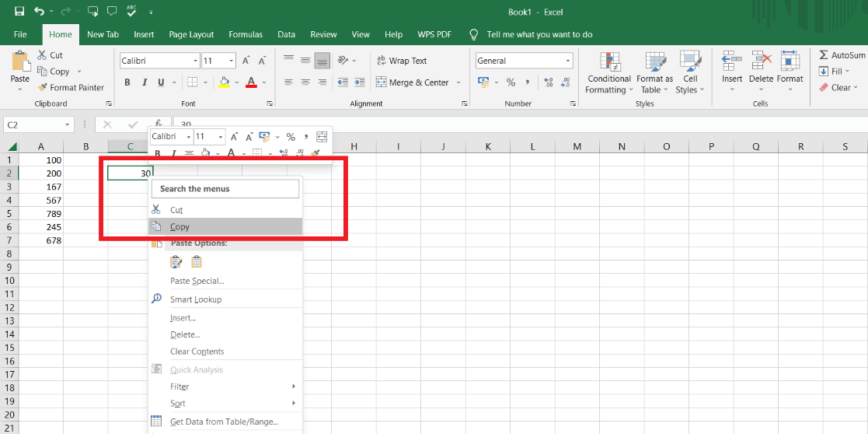Click Tell me what you want to do
868x434 pixels.
coord(540,34)
